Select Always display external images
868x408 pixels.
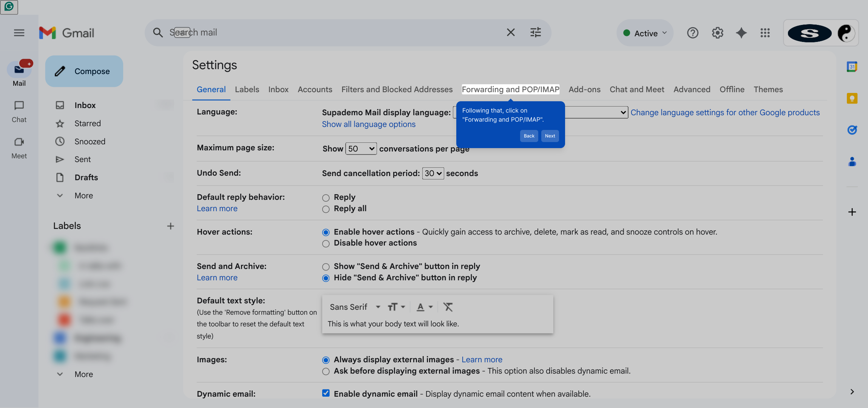click(326, 360)
